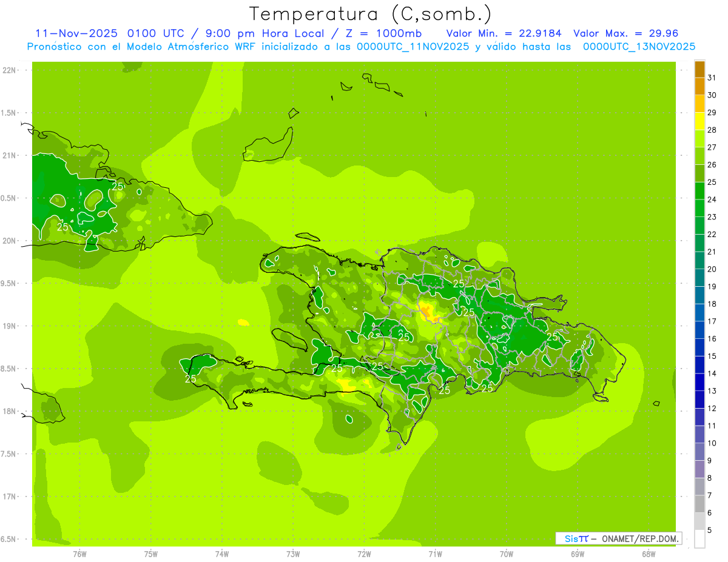Pick the colorbar swatch between 30 and 31

pyautogui.click(x=699, y=86)
